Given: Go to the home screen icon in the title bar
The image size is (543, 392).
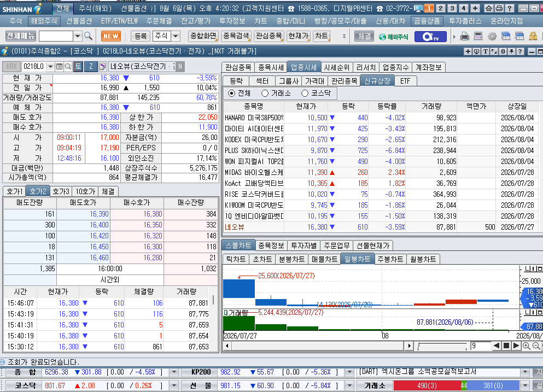Looking at the screenshot, I should pyautogui.click(x=488, y=8).
